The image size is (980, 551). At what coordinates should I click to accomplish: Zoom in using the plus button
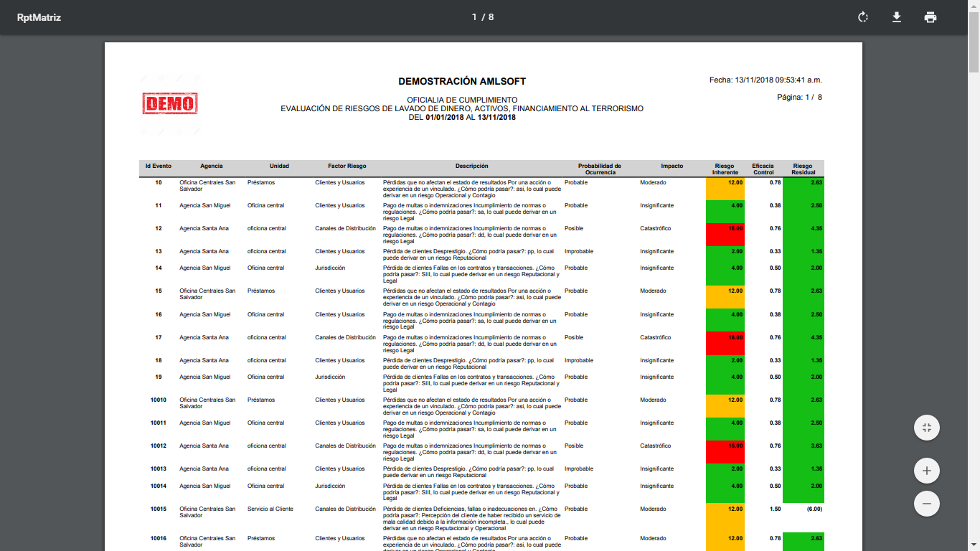[x=927, y=471]
